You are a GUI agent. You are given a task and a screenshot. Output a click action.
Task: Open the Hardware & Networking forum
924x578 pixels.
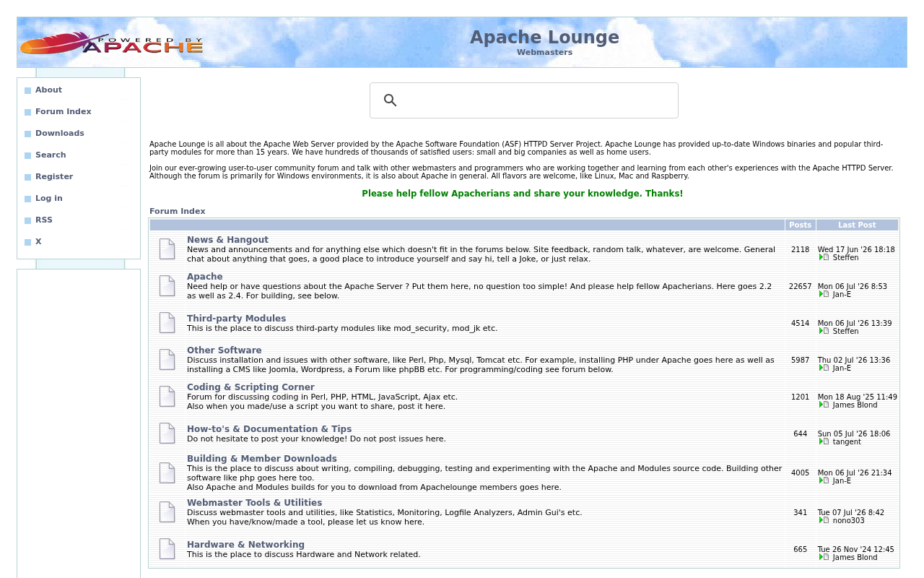tap(245, 545)
